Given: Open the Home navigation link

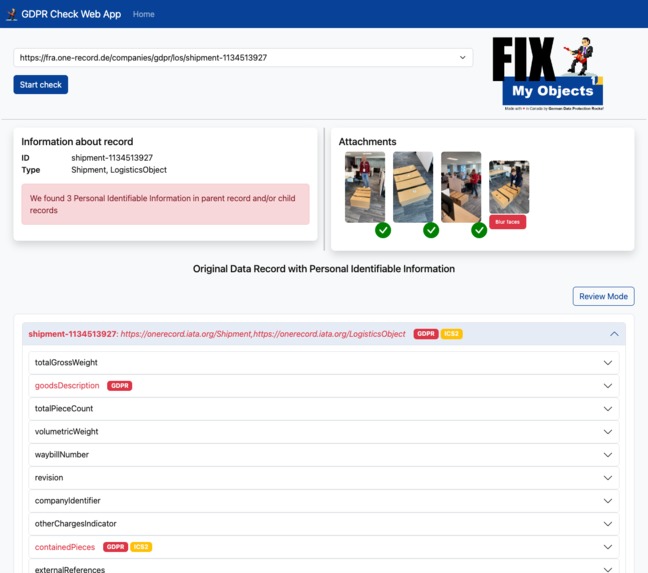Looking at the screenshot, I should (143, 14).
